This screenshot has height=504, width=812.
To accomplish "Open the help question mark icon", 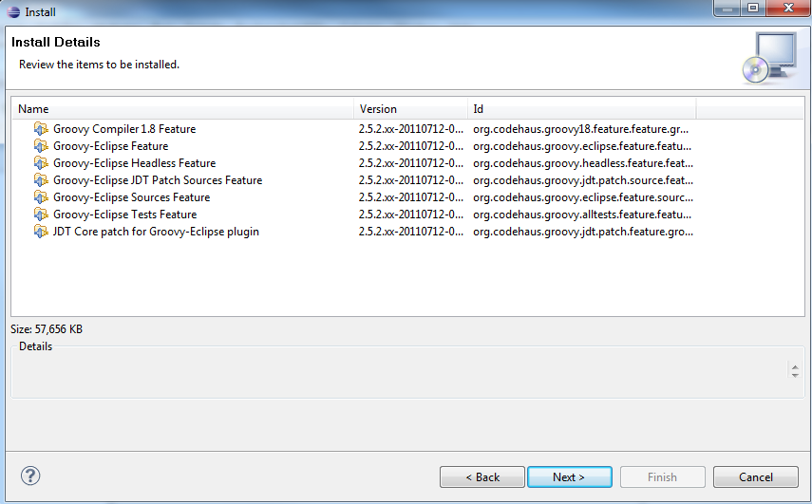I will 30,476.
